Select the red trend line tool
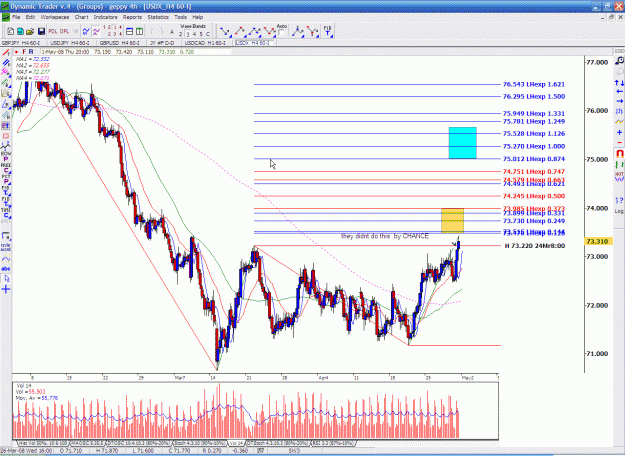This screenshot has height=456, width=625. (6, 53)
